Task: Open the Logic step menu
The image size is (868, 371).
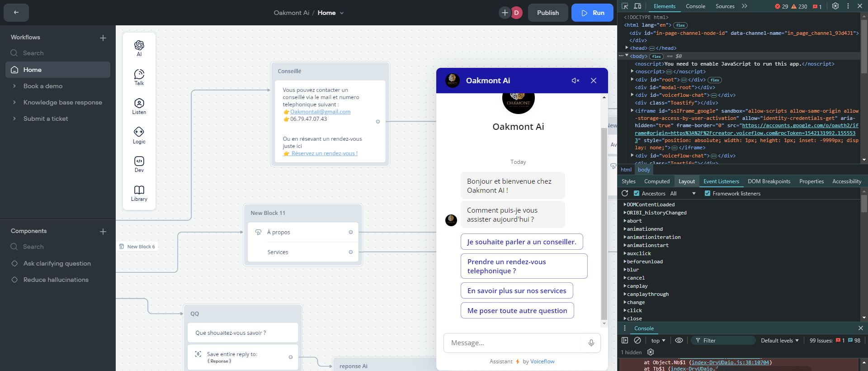Action: [x=139, y=135]
